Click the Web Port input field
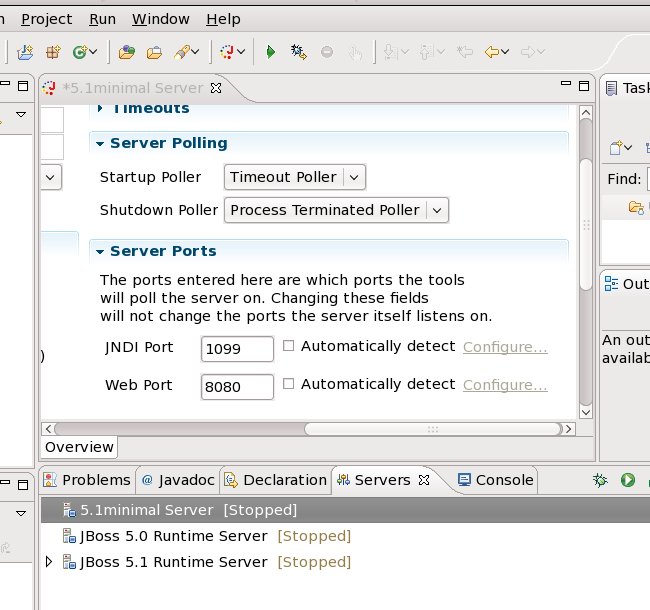The image size is (650, 610). (x=237, y=387)
